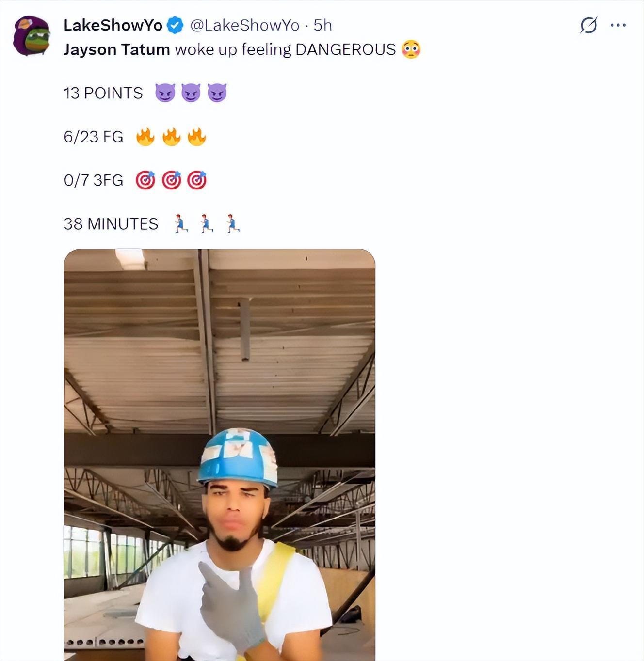Click the first purple devil emoji
The image size is (644, 661).
pos(165,93)
